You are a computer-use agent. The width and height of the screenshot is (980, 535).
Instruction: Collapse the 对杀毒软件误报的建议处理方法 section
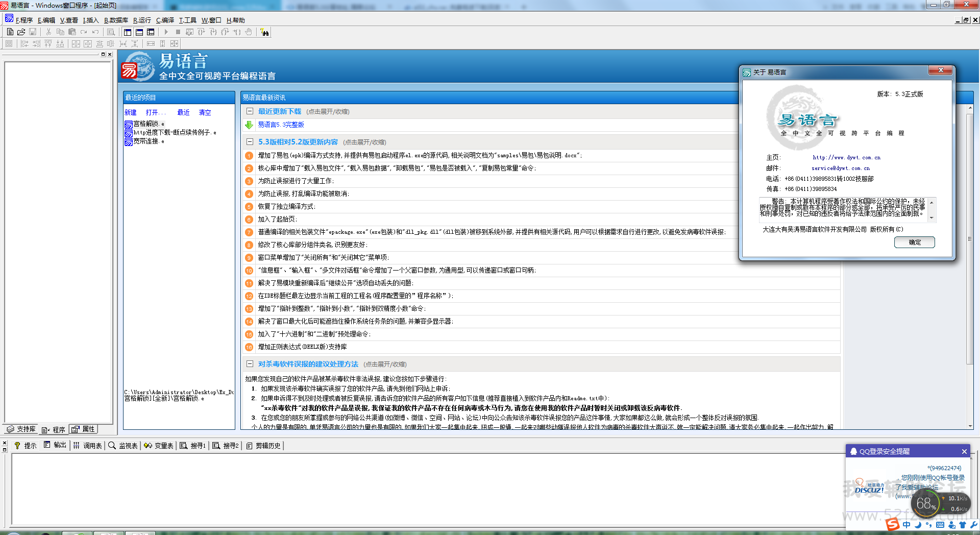pos(250,364)
